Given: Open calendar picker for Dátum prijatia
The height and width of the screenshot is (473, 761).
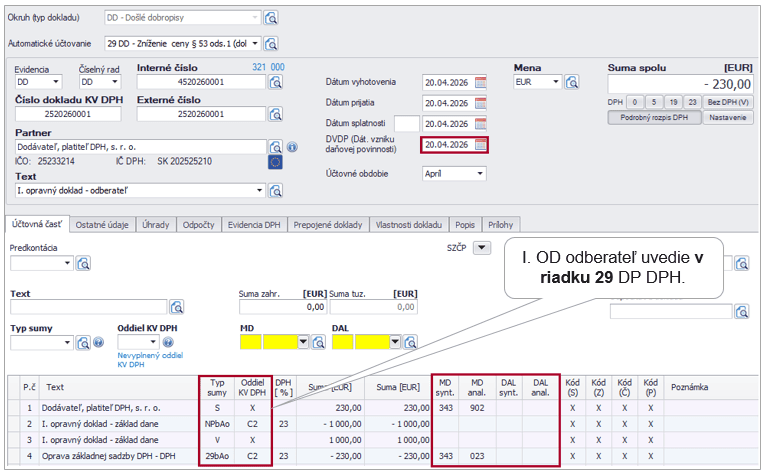Looking at the screenshot, I should pyautogui.click(x=481, y=103).
